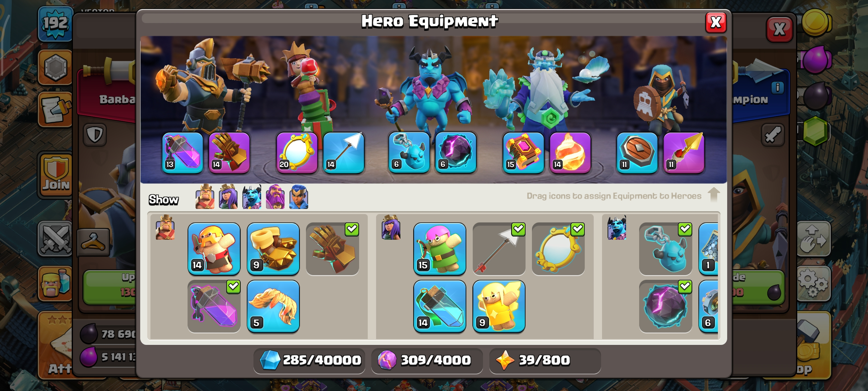The height and width of the screenshot is (391, 868).
Task: Select the level 9 Healer Puppet equipment
Action: pyautogui.click(x=499, y=306)
